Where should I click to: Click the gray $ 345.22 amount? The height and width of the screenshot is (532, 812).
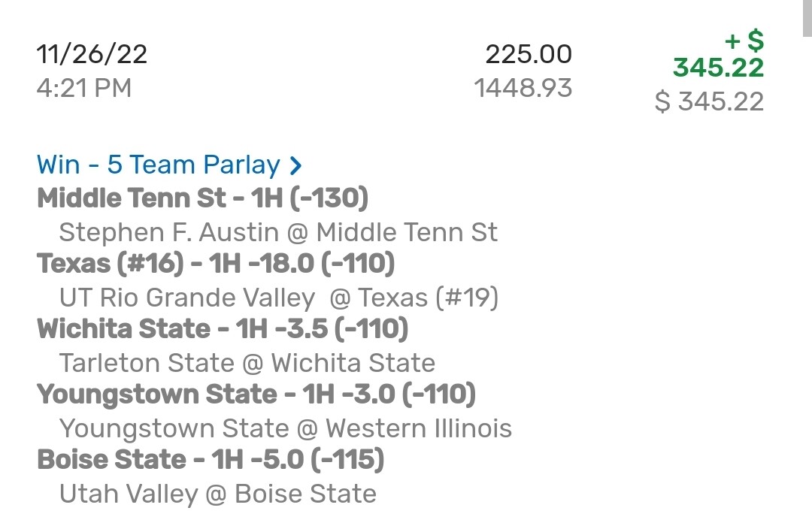coord(709,101)
